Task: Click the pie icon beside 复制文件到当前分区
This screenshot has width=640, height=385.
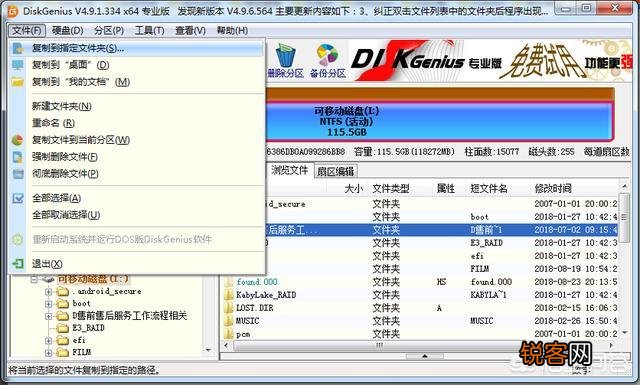Action: tap(18, 140)
